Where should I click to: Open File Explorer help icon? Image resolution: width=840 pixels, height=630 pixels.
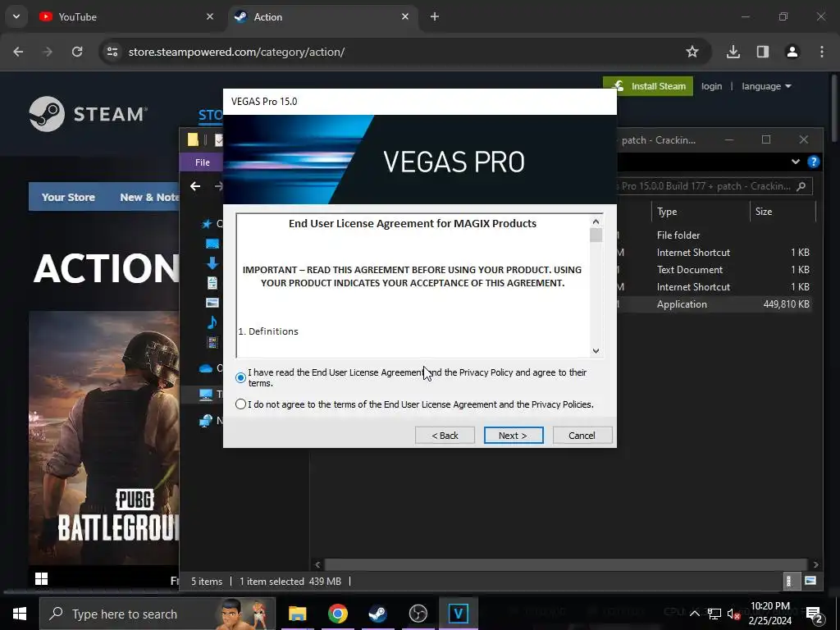[813, 162]
